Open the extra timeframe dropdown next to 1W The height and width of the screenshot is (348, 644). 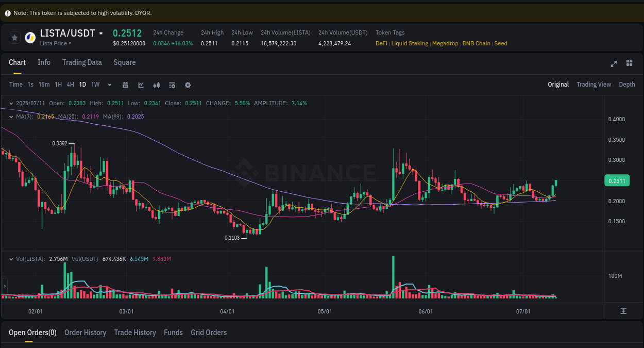(x=109, y=85)
